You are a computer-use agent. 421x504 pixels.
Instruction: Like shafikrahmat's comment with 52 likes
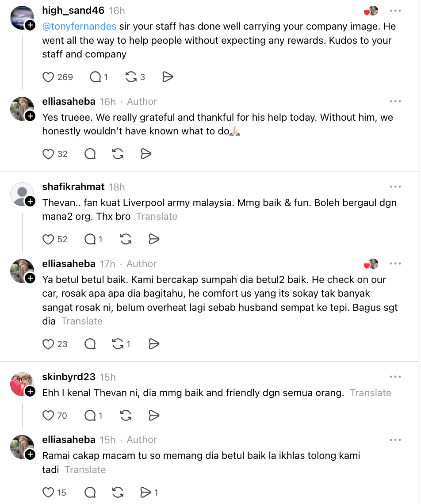pos(48,240)
